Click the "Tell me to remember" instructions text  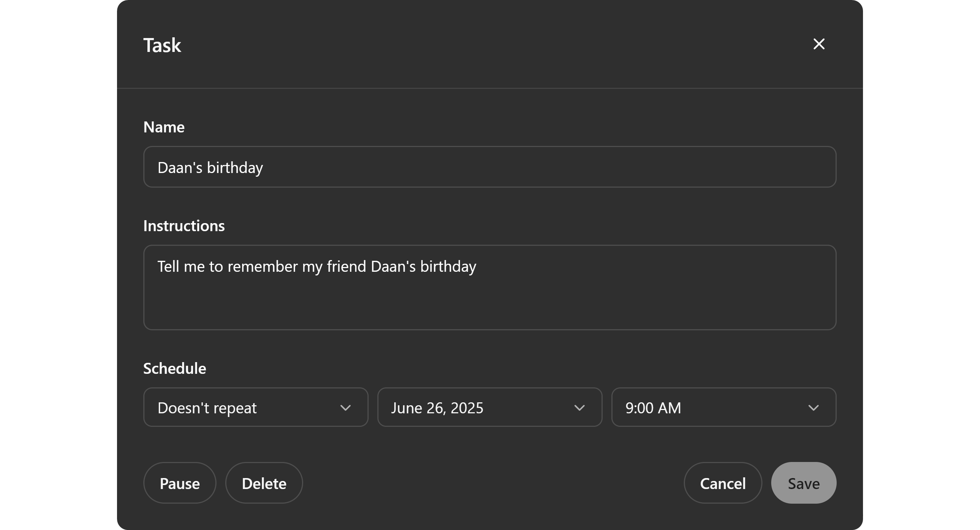point(317,266)
